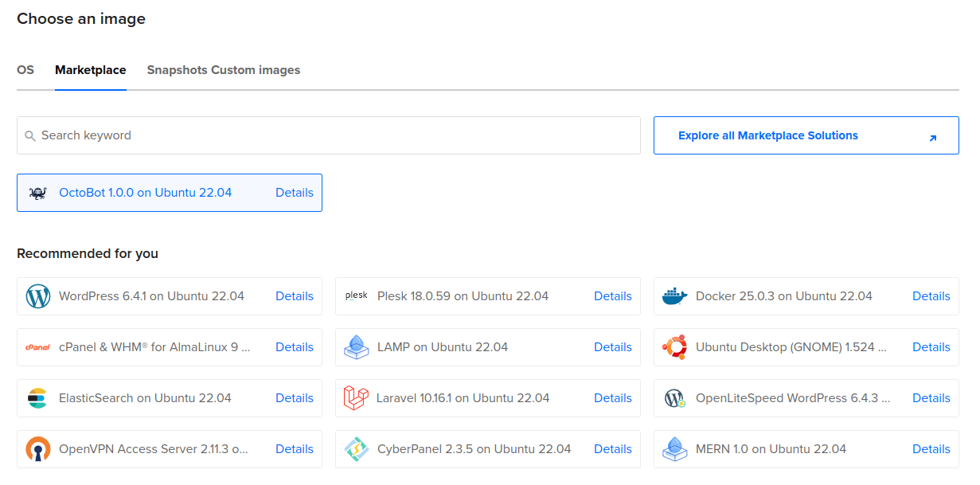
Task: Open the Custom images tab
Action: [x=256, y=70]
